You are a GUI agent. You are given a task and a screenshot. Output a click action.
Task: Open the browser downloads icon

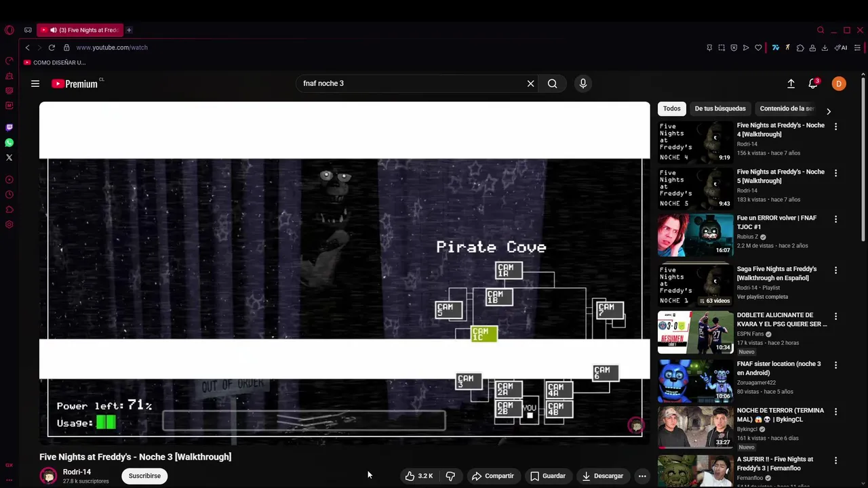click(825, 47)
